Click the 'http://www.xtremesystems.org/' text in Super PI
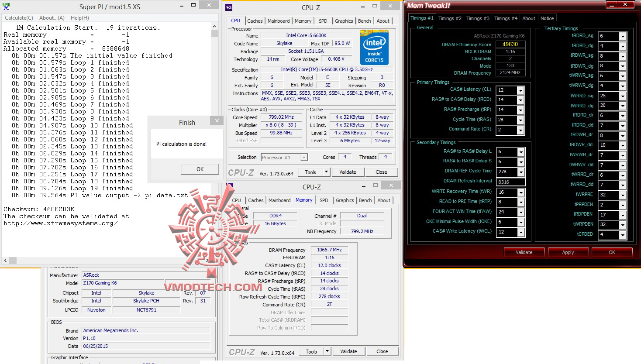The width and height of the screenshot is (641, 364). 61,223
